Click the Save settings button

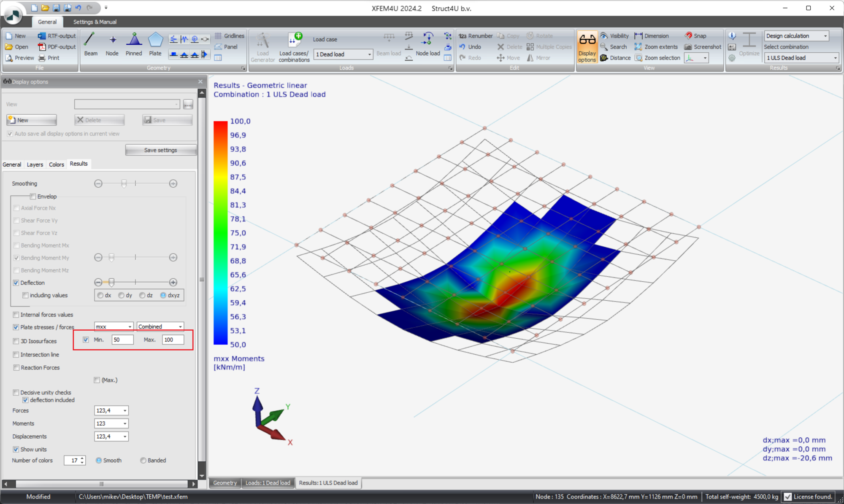click(x=160, y=150)
